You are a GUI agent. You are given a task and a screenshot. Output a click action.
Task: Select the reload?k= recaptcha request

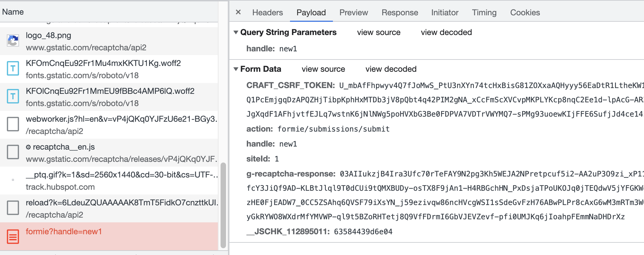click(x=109, y=208)
